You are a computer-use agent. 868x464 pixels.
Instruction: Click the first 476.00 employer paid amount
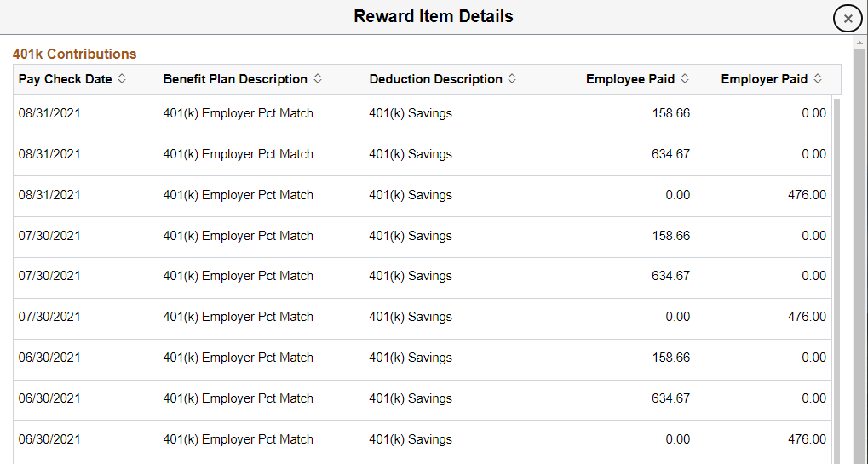[x=807, y=195]
